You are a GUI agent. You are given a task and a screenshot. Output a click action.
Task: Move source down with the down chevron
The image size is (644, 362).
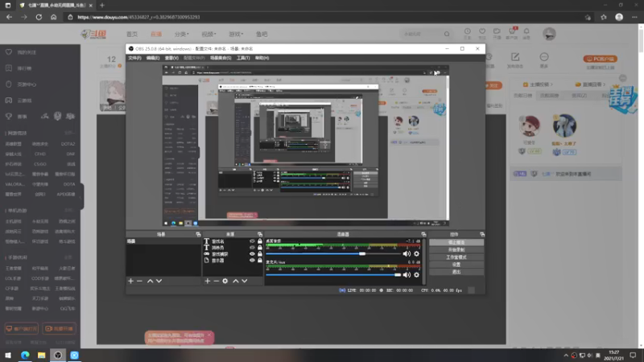pos(245,281)
